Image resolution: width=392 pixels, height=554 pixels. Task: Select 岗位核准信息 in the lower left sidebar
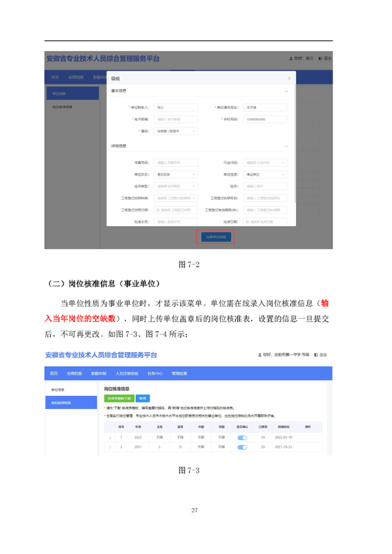pyautogui.click(x=63, y=403)
